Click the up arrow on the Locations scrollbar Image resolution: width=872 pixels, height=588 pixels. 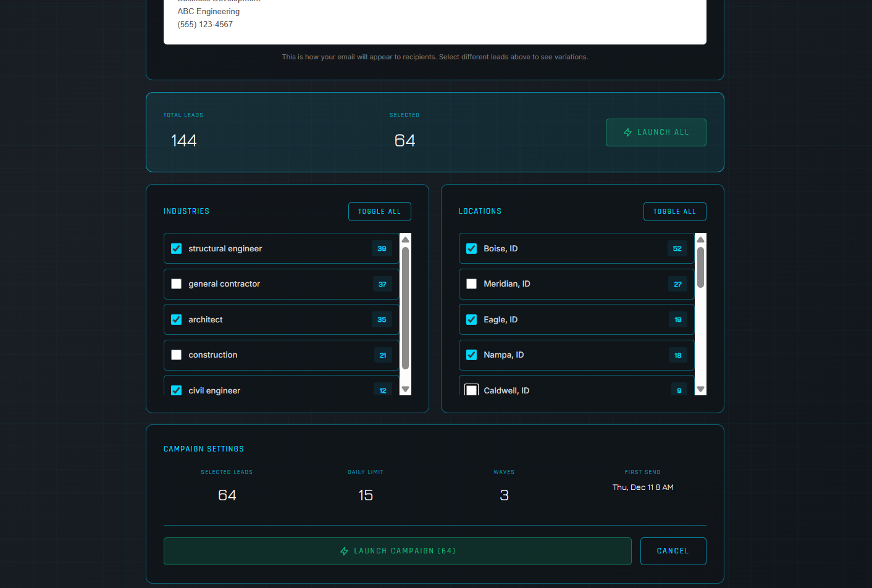(x=700, y=239)
